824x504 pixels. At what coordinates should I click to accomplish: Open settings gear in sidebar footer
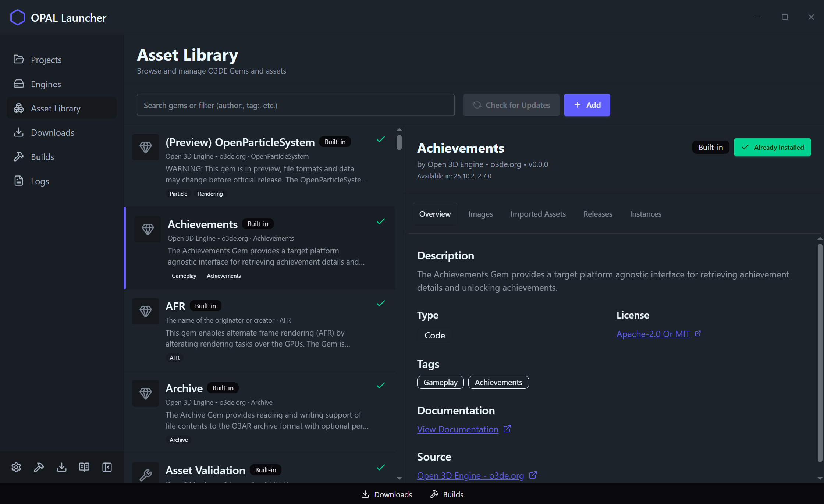[x=16, y=467]
